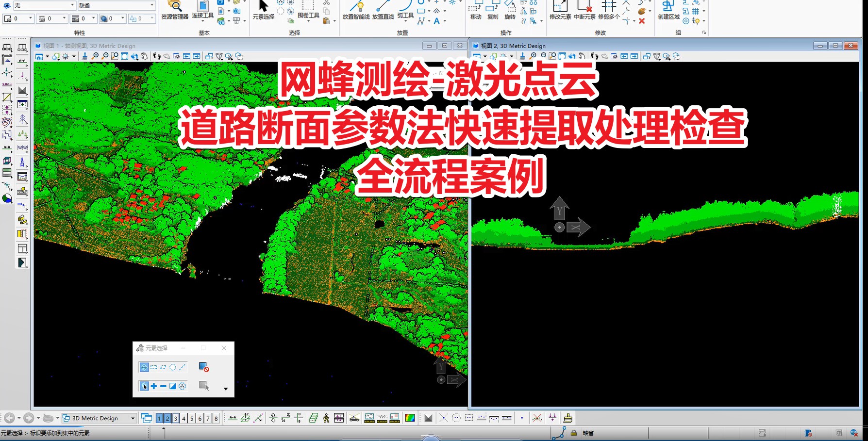Click view next in View 2 toolbar
Viewport: 868px width, 441px height.
[x=634, y=56]
